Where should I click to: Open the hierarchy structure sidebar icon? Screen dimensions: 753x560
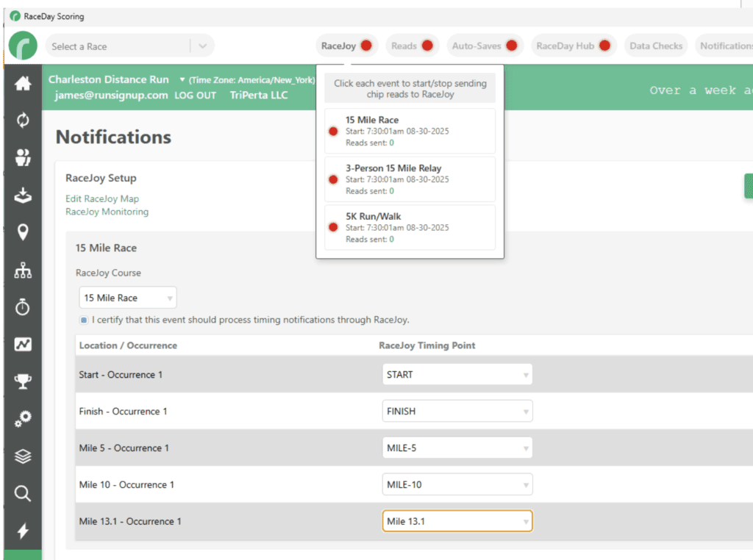point(23,270)
